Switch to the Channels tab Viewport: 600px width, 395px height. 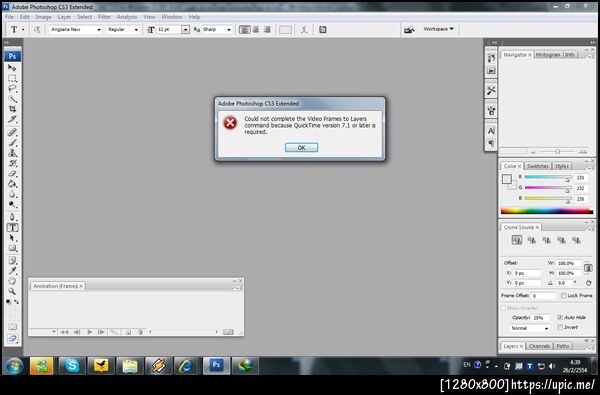click(x=539, y=346)
